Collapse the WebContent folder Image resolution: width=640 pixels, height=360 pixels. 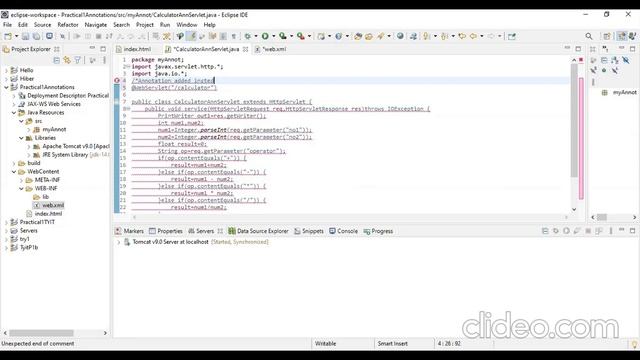pos(14,171)
